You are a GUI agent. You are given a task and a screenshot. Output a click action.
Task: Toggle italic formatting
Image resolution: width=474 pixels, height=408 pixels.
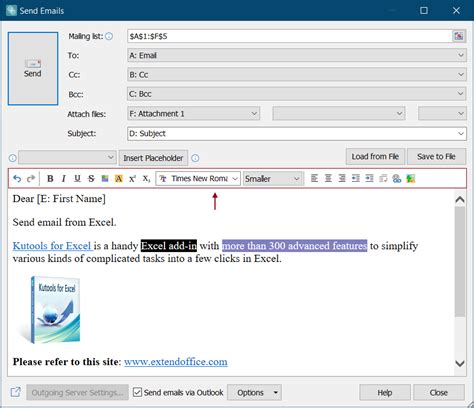click(x=63, y=179)
